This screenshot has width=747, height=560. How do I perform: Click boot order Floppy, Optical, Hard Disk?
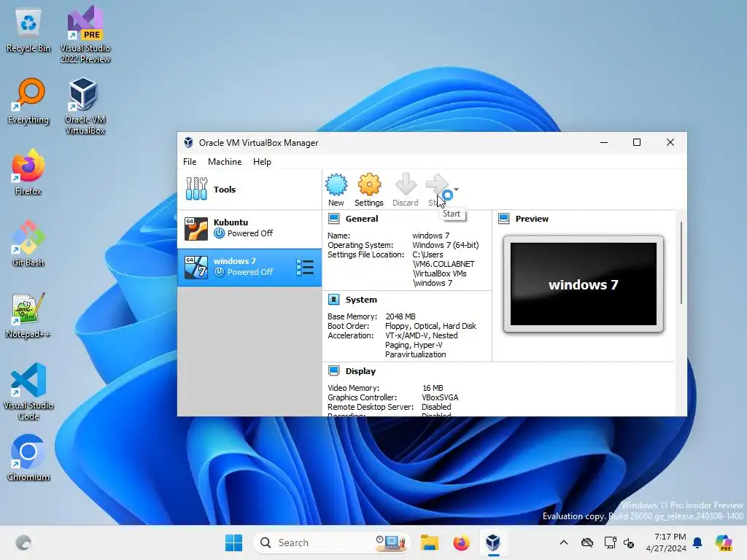pyautogui.click(x=430, y=326)
